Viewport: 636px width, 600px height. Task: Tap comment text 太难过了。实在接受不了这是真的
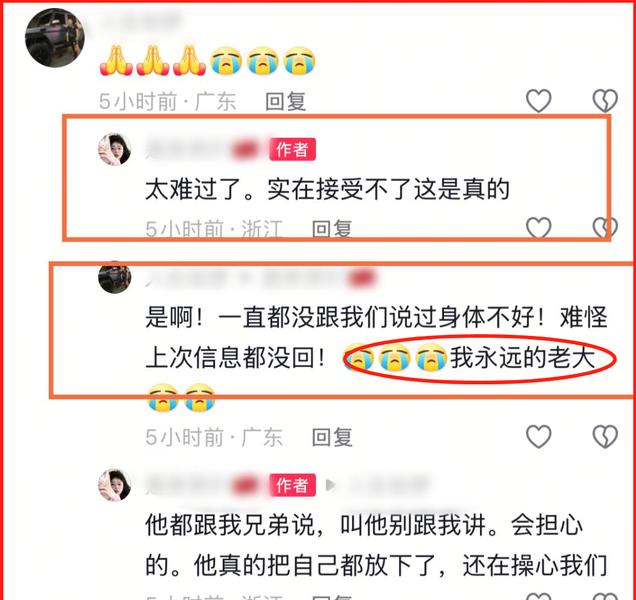point(327,189)
